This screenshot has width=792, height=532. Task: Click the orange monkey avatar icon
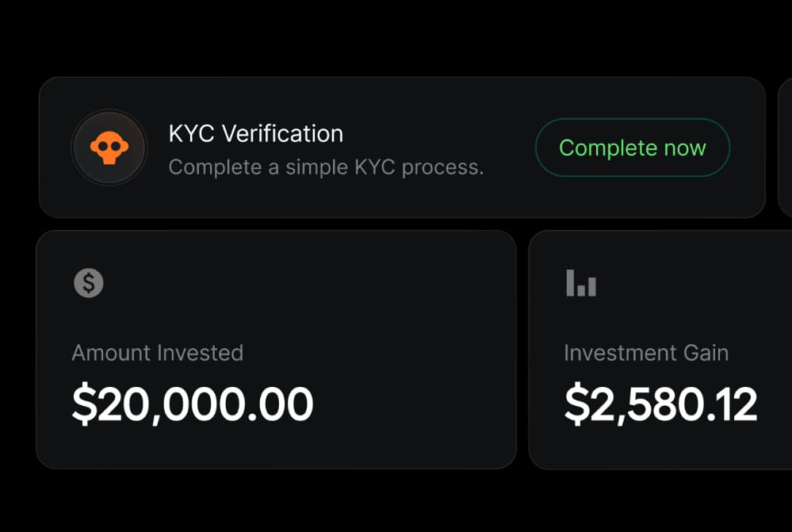coord(109,148)
